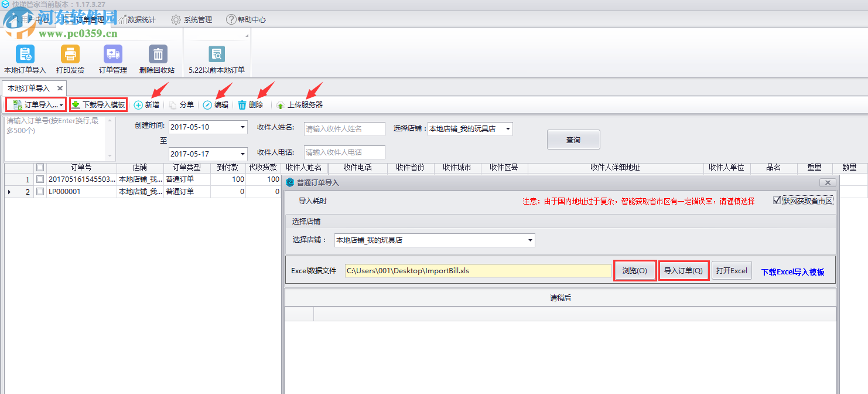
Task: Click the 到付款 column header
Action: [x=227, y=168]
